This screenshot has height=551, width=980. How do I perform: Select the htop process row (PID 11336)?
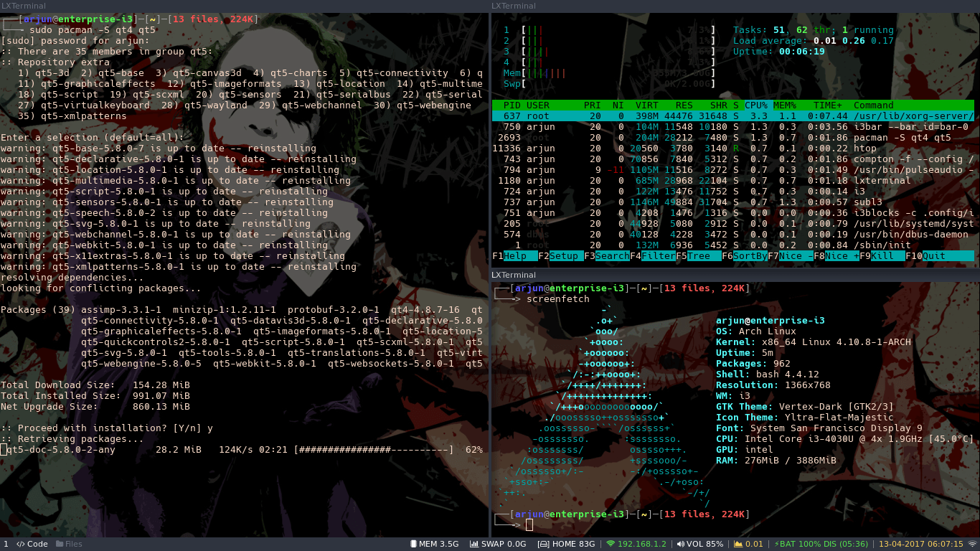coord(733,149)
